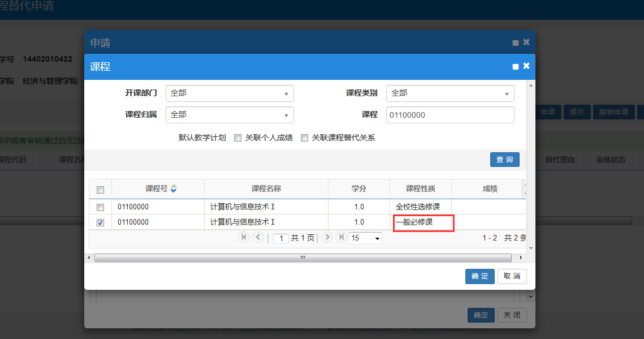Close the 申请 dialog with its X icon
The image size is (644, 339).
(526, 42)
